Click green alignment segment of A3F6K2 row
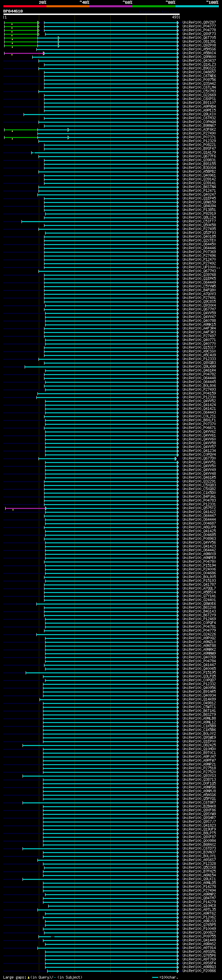Screen dimensions: 222x980 pyautogui.click(x=21, y=130)
